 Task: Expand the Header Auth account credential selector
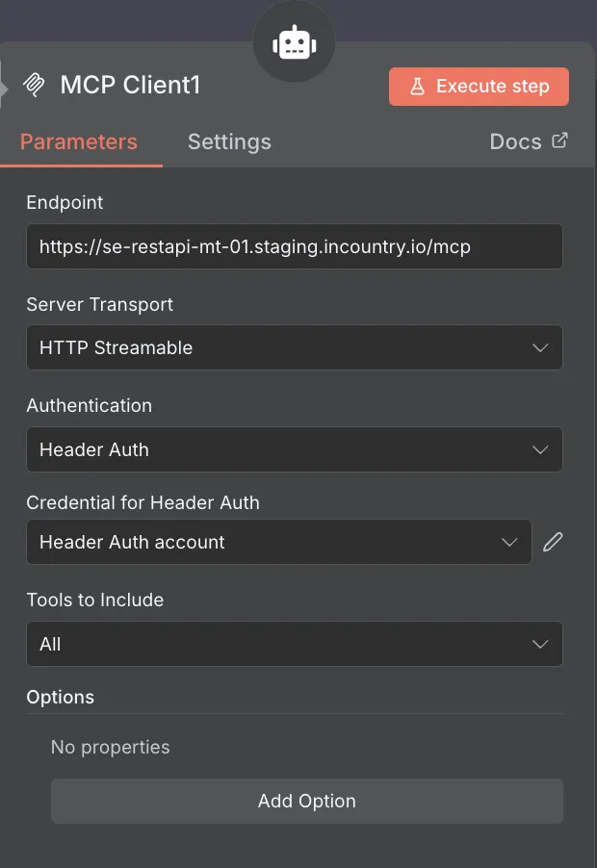point(278,542)
